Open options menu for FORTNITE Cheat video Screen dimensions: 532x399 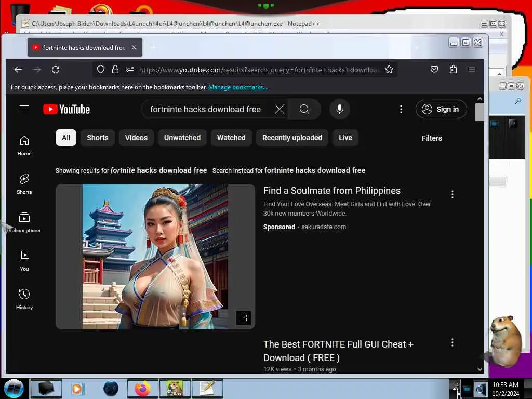(x=453, y=343)
